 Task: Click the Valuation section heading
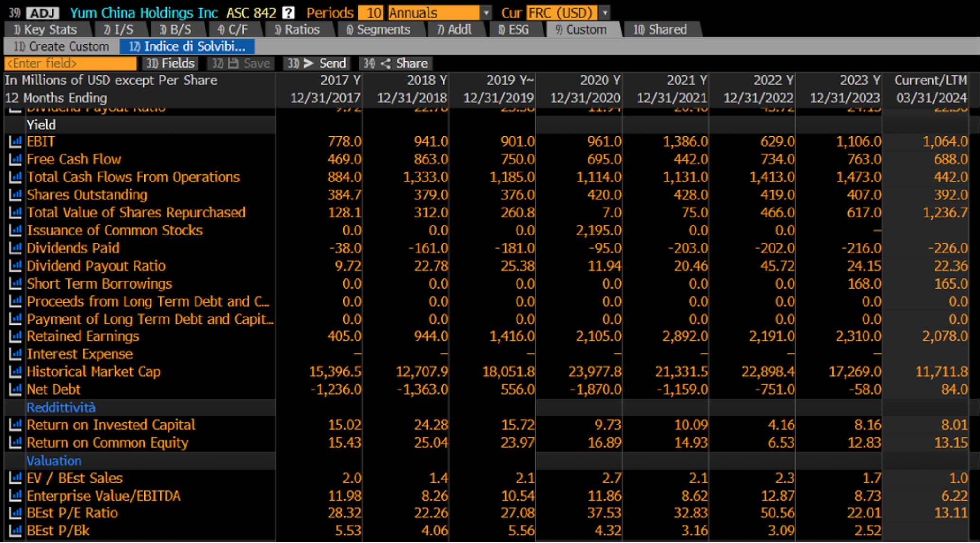point(54,461)
